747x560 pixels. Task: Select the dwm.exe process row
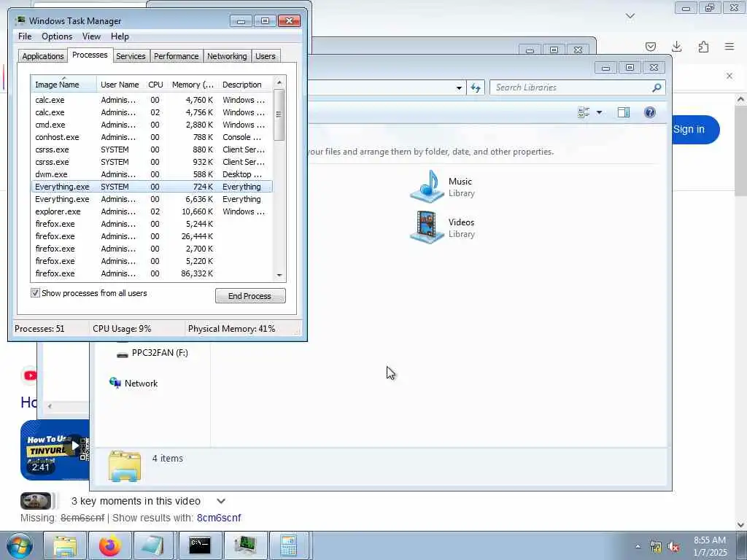click(152, 174)
